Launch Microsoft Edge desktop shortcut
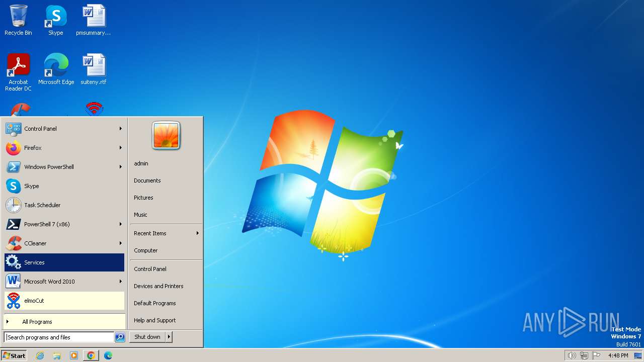644x362 pixels. coord(56,69)
